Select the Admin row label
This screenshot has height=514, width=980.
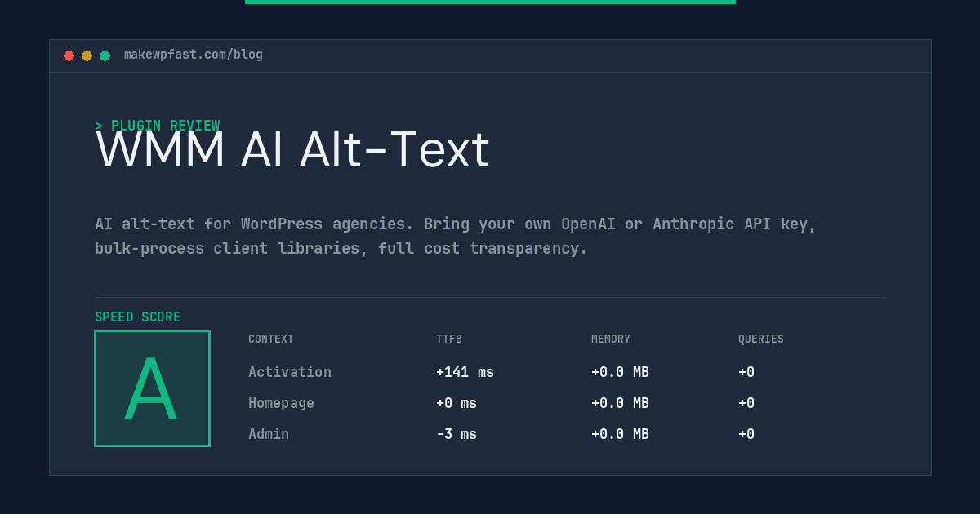(x=269, y=434)
